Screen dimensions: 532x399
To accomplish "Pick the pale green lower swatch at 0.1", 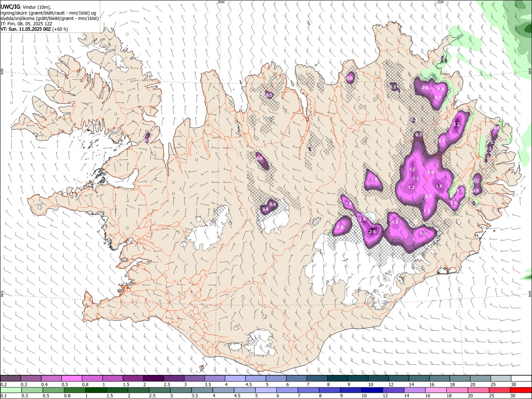I will (11, 390).
